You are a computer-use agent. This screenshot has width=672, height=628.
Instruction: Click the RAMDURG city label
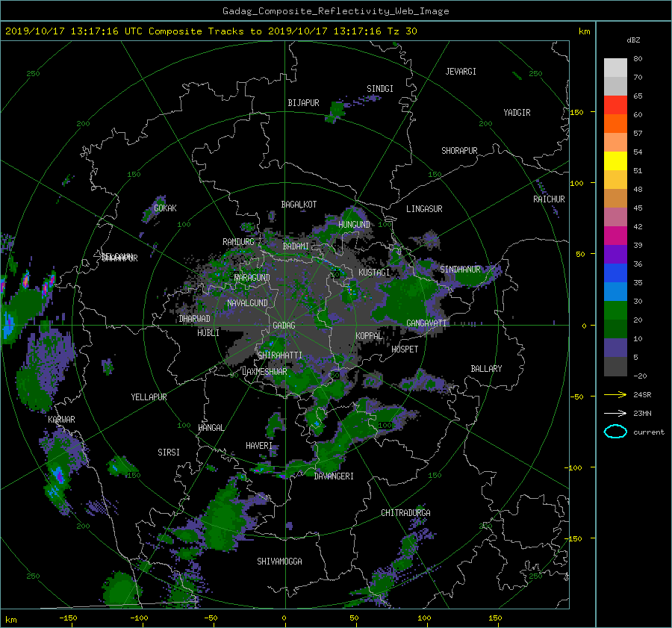tap(238, 242)
